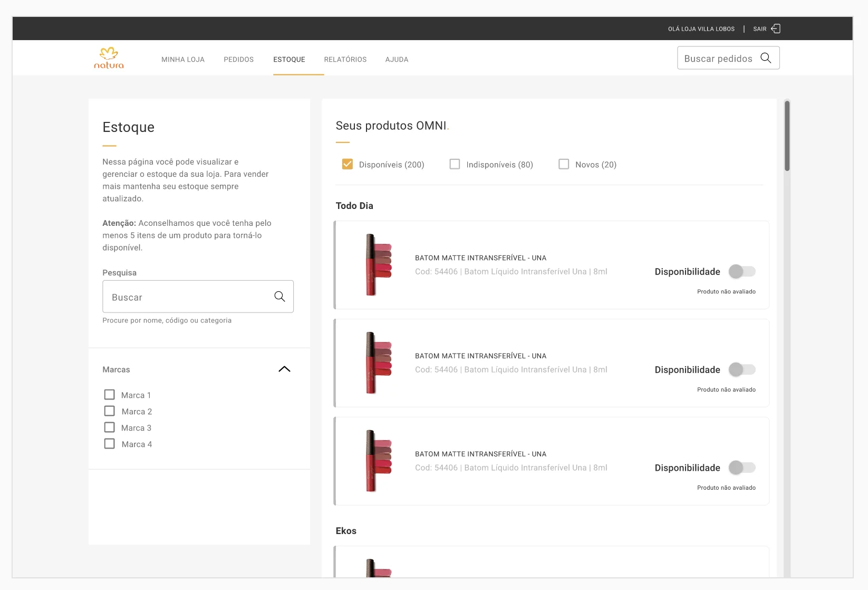This screenshot has height=590, width=868.
Task: Check the Indisponíveis (80) filter
Action: pyautogui.click(x=455, y=164)
